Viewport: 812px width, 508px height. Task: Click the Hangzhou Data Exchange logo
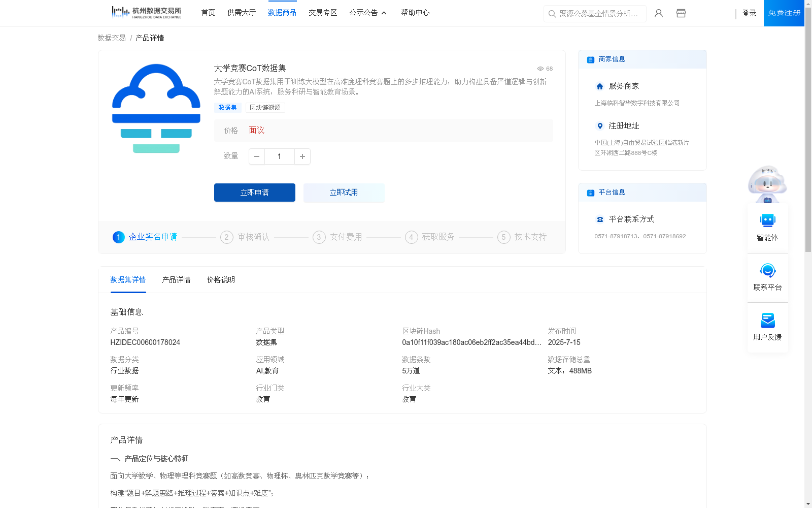[x=146, y=13]
